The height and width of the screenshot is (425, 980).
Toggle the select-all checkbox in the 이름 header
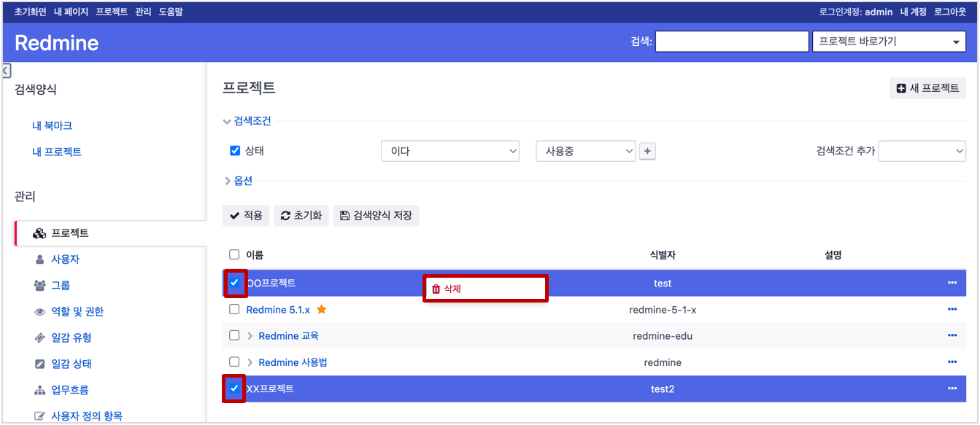(234, 254)
